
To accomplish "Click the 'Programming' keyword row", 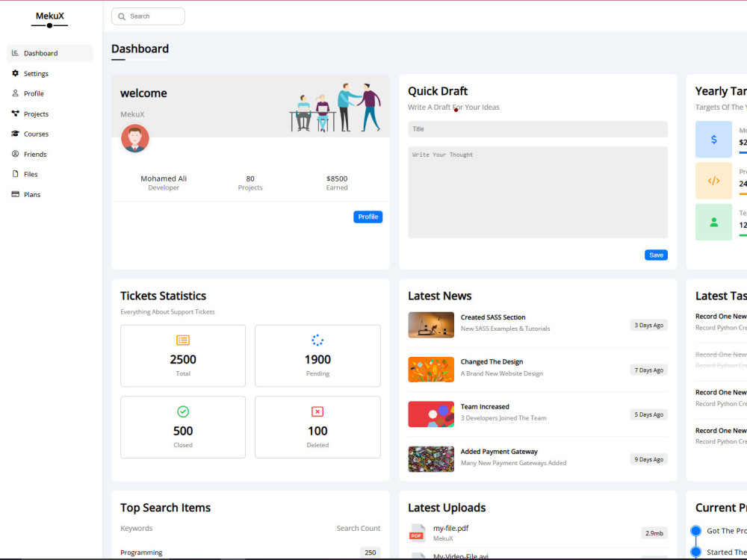I will (x=250, y=553).
